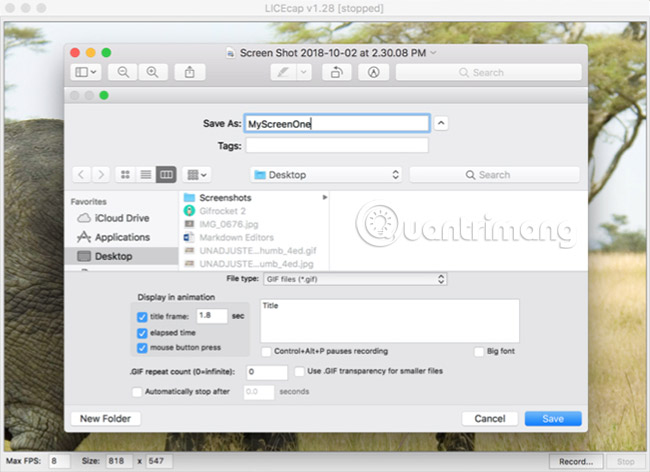Click the Max FPS field in LICEcap
Image resolution: width=650 pixels, height=472 pixels.
pyautogui.click(x=59, y=461)
